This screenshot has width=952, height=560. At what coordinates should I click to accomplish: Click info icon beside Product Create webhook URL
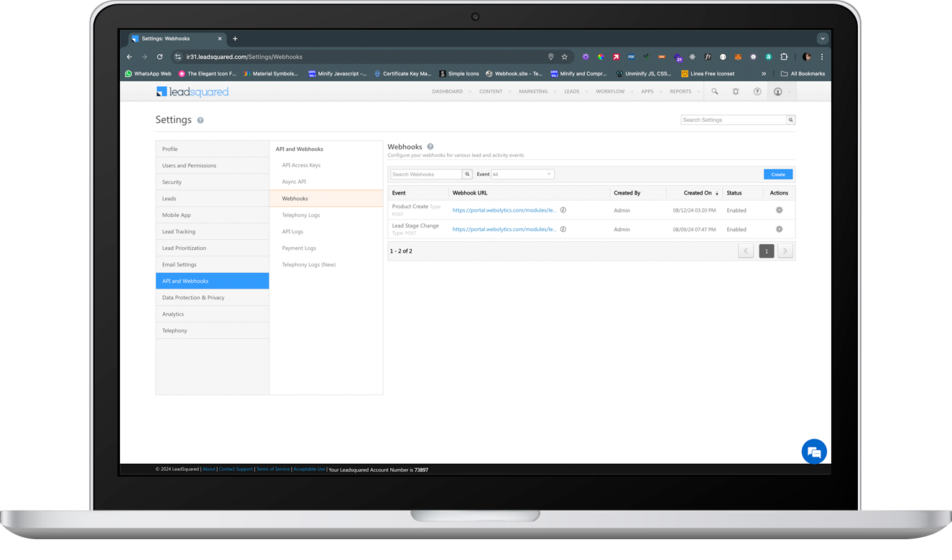coord(564,210)
